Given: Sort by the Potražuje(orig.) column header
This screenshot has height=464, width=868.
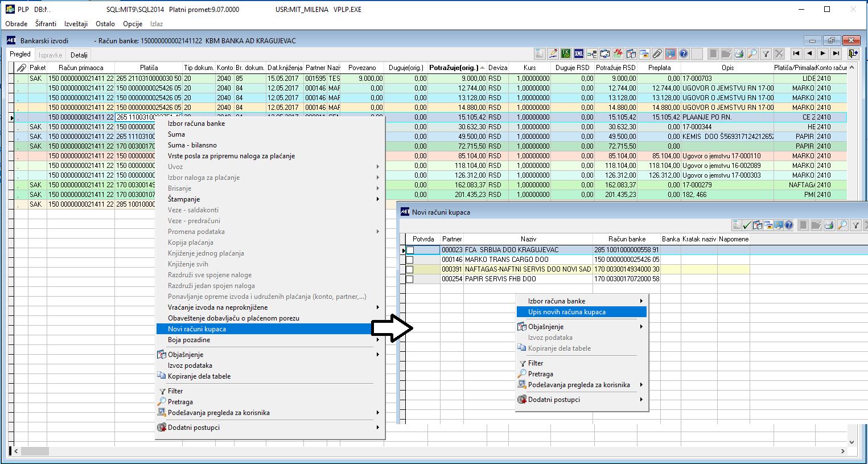Looking at the screenshot, I should 456,68.
